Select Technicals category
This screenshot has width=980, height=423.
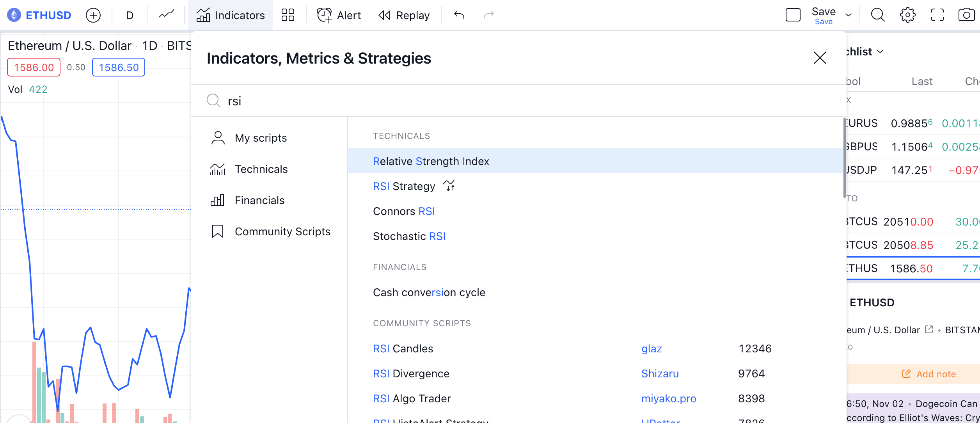click(269, 169)
